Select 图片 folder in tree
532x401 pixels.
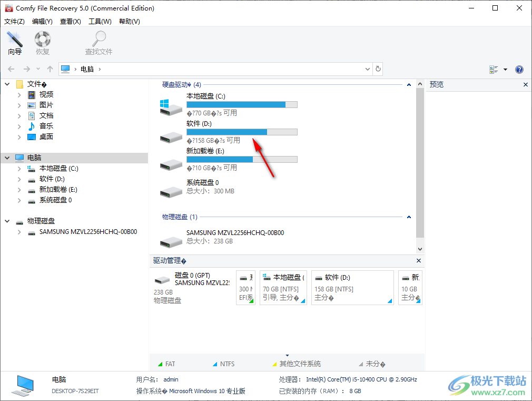pyautogui.click(x=46, y=105)
